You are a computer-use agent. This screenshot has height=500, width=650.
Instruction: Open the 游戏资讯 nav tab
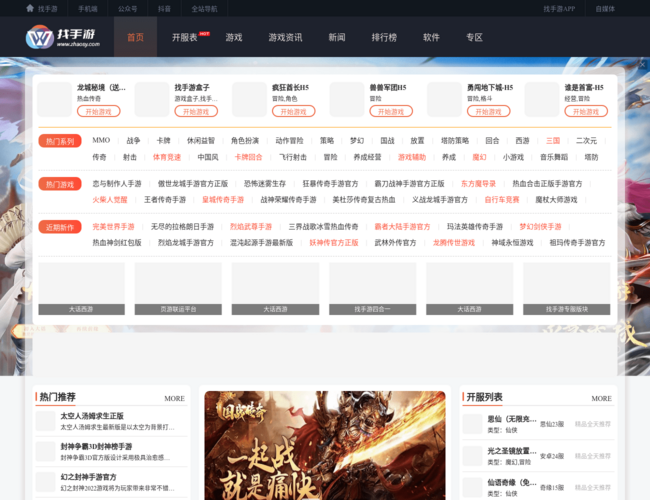[285, 37]
